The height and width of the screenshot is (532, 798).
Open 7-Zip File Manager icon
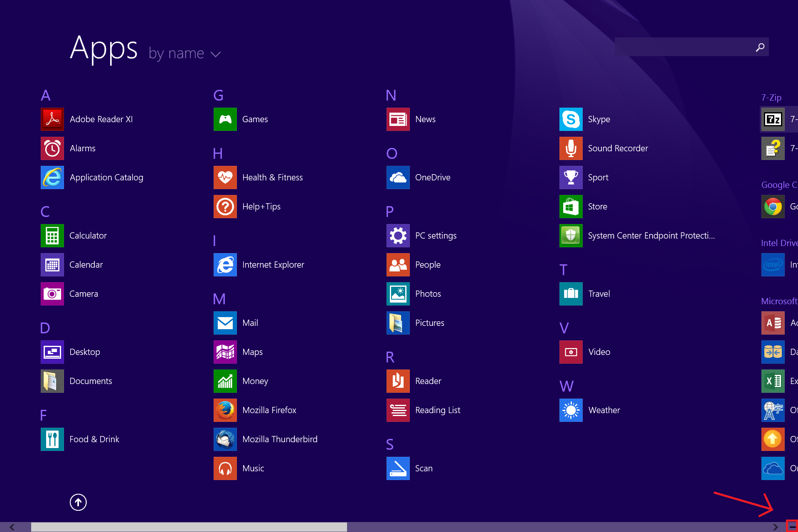click(773, 119)
